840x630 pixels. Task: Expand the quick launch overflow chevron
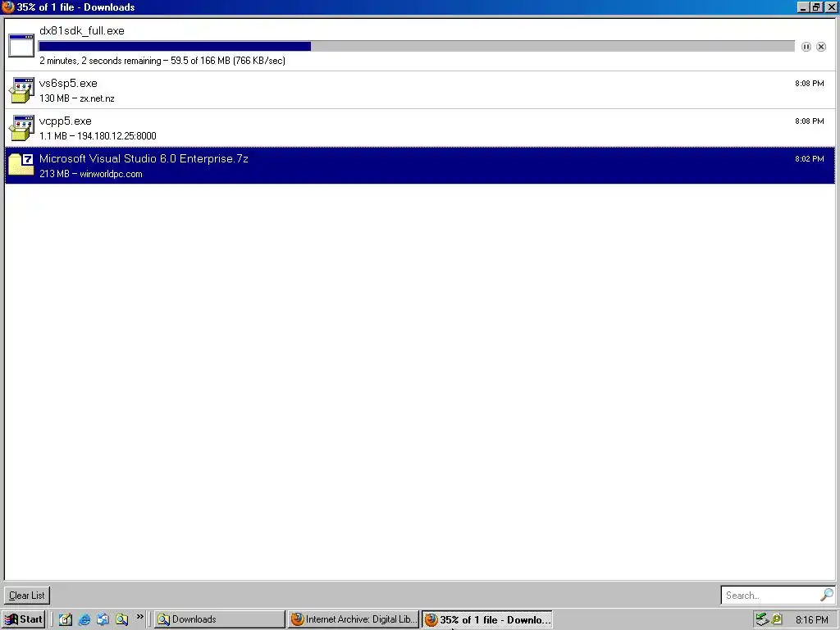click(x=139, y=617)
